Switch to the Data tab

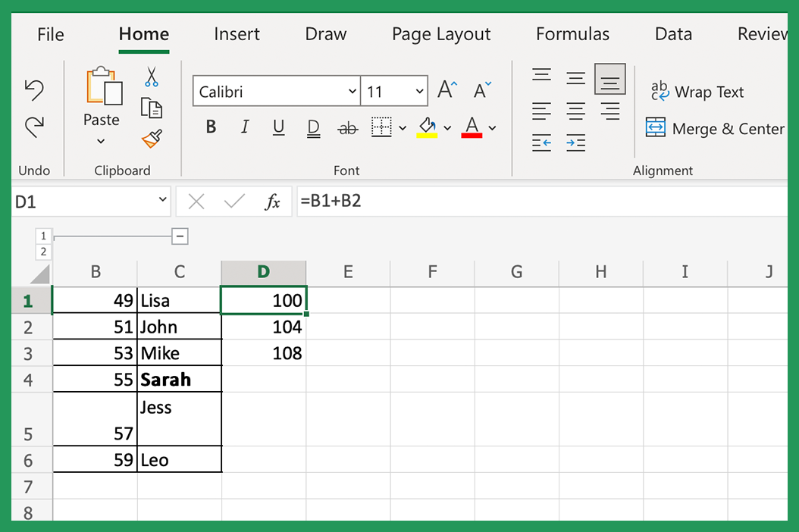pyautogui.click(x=673, y=34)
